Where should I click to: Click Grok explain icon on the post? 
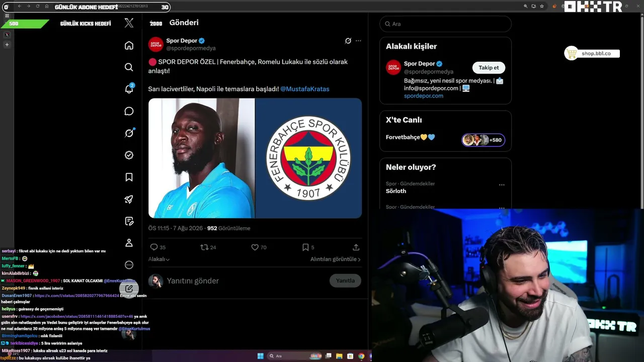(348, 41)
